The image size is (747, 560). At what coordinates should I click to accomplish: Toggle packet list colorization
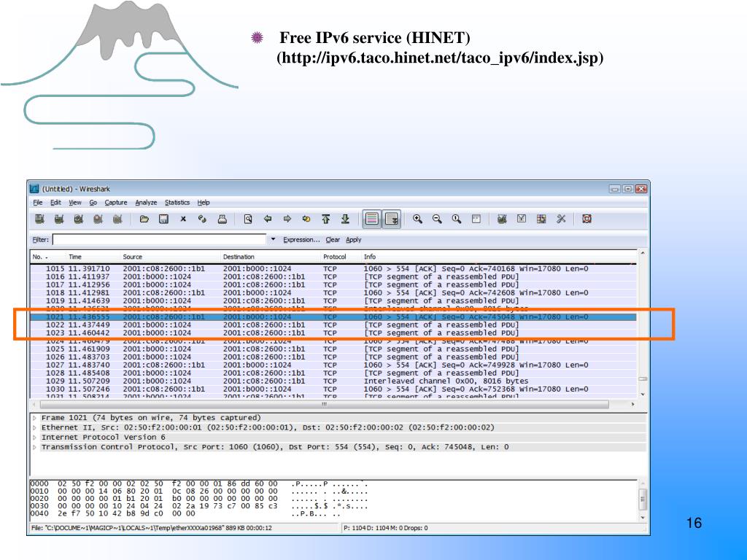tap(371, 219)
